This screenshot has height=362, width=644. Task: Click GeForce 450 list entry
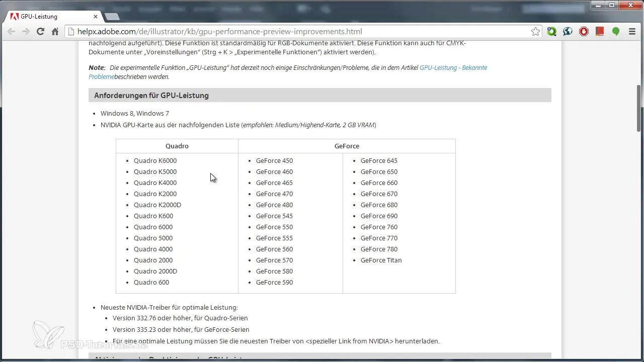click(274, 161)
